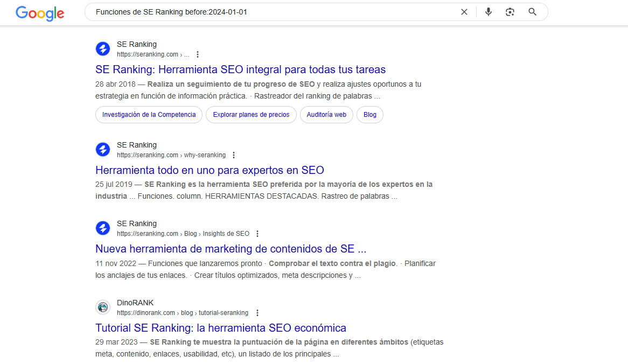
Task: Open 'SE Ranking: Herramienta SEO integral' result
Action: pos(240,69)
